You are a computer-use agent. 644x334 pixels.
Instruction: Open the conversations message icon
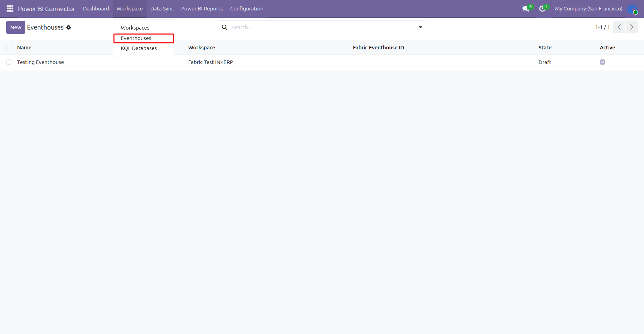coord(526,9)
